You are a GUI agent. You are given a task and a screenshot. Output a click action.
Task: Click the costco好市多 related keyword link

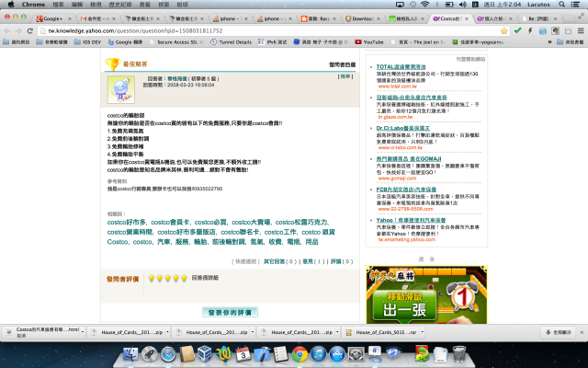pyautogui.click(x=127, y=223)
